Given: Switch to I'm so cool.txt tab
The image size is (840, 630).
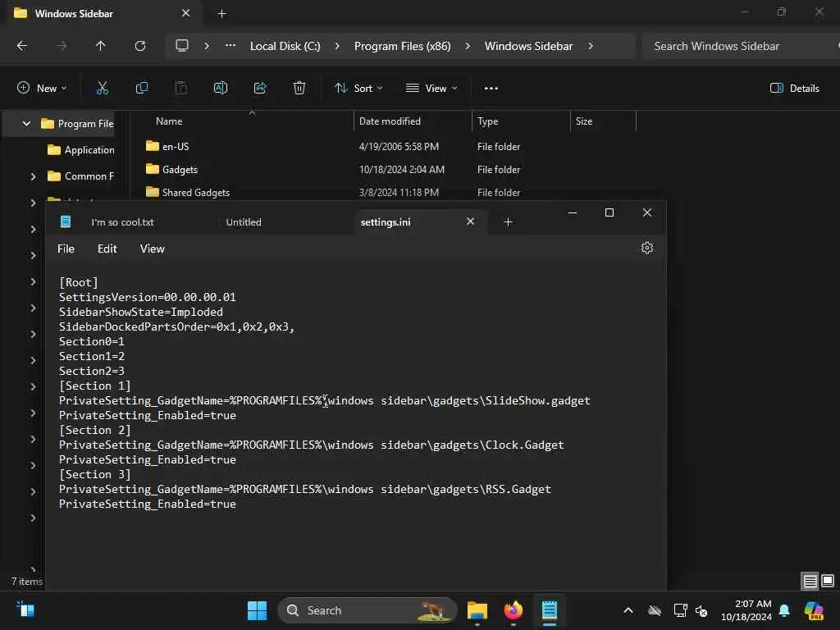Looking at the screenshot, I should (x=122, y=222).
